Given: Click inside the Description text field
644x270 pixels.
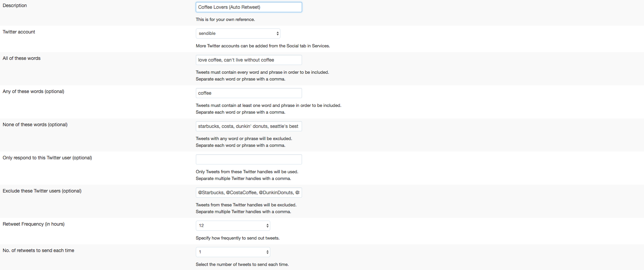Looking at the screenshot, I should [249, 7].
